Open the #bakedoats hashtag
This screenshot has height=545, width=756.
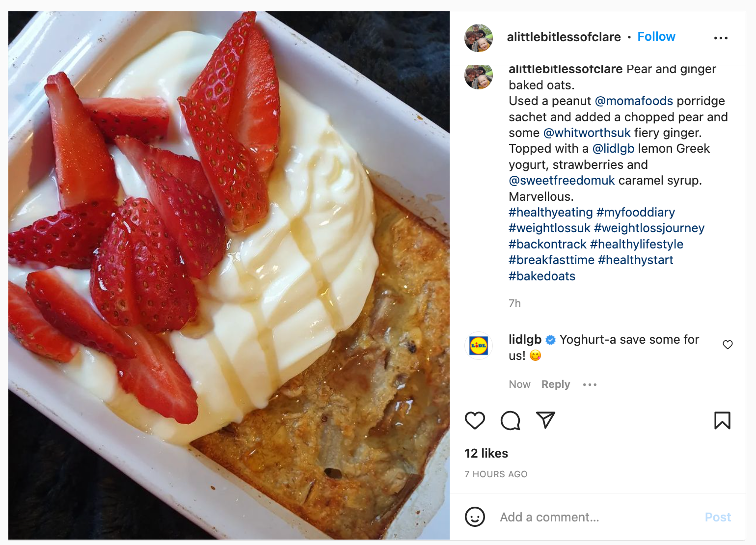[542, 276]
